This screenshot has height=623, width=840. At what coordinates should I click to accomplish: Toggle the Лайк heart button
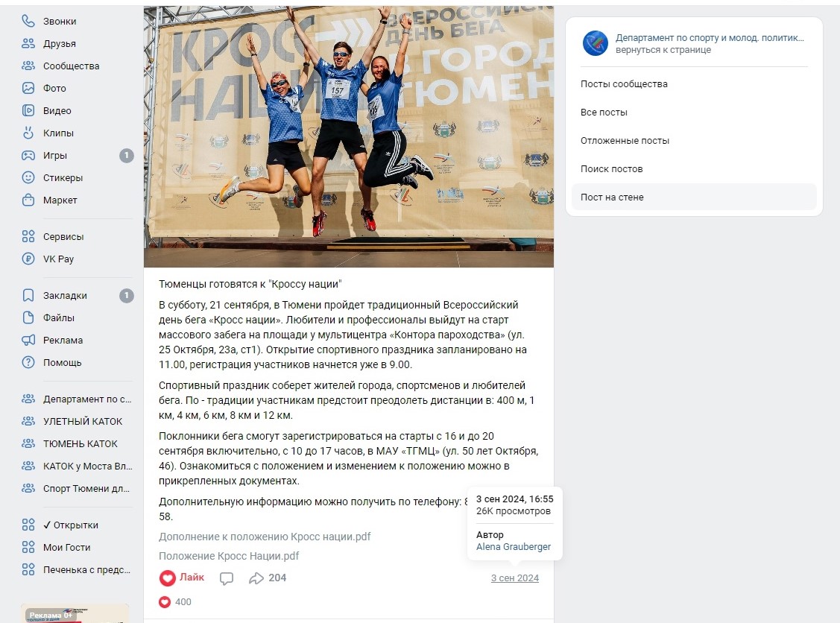coord(182,578)
